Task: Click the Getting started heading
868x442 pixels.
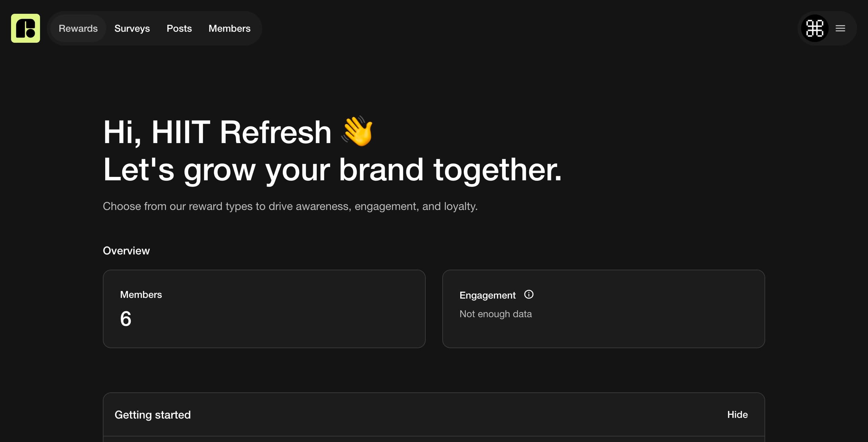Action: (x=152, y=415)
